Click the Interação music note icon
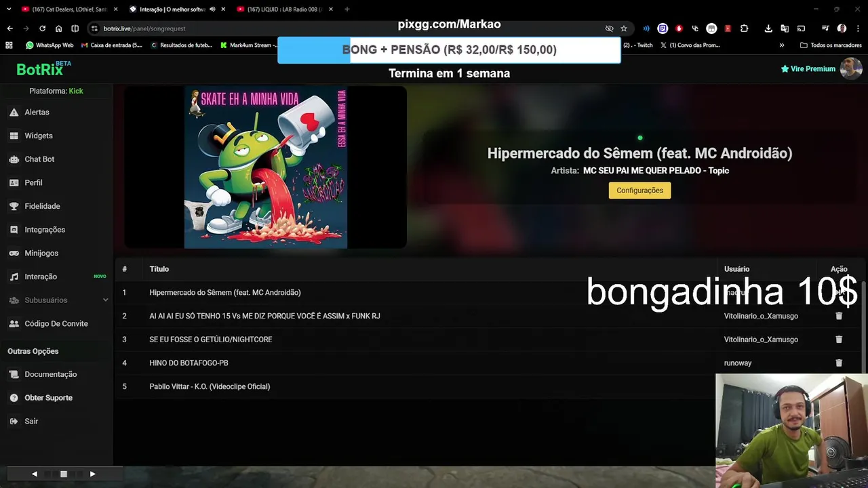Viewport: 868px width, 488px height. (x=14, y=277)
